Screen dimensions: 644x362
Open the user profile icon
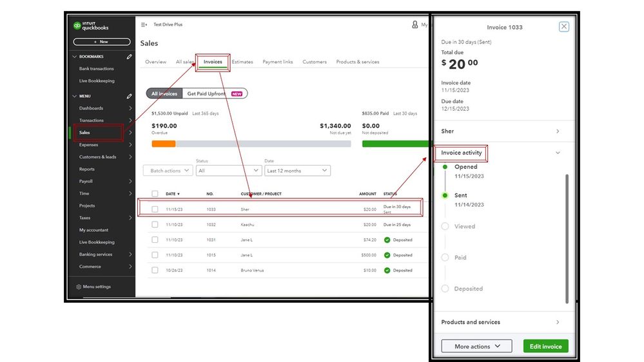click(415, 24)
